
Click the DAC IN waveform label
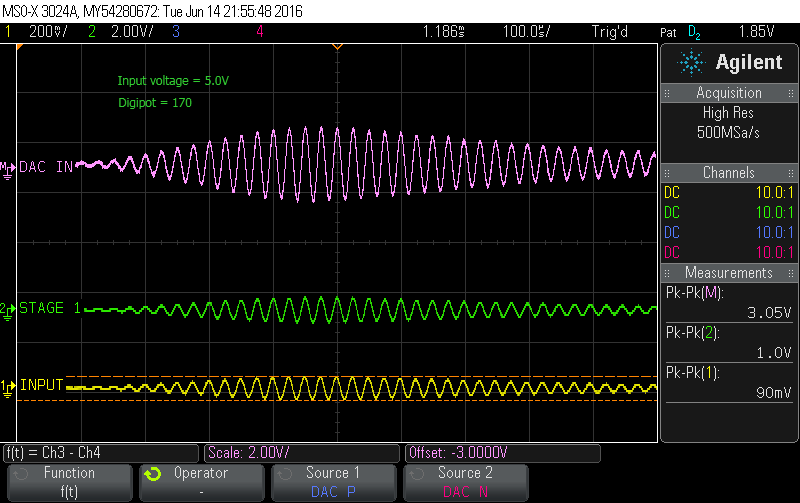pos(46,167)
